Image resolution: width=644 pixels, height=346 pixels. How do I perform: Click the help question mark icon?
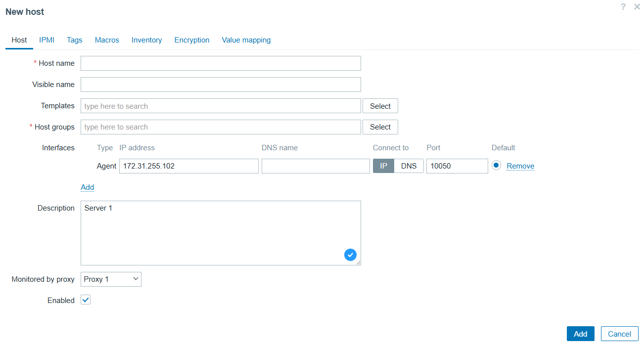coord(623,7)
